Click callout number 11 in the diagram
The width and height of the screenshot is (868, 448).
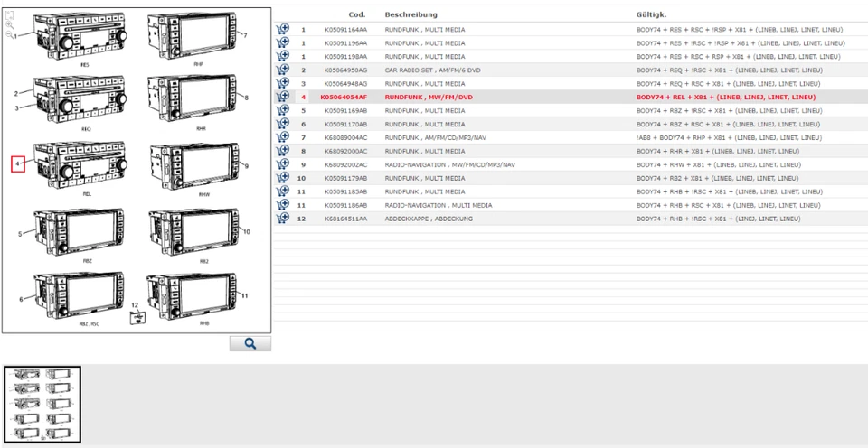[245, 296]
